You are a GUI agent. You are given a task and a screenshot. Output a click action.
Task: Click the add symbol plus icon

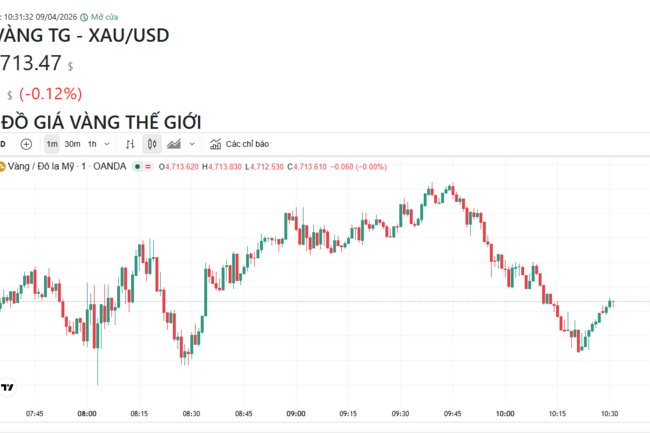(x=26, y=144)
